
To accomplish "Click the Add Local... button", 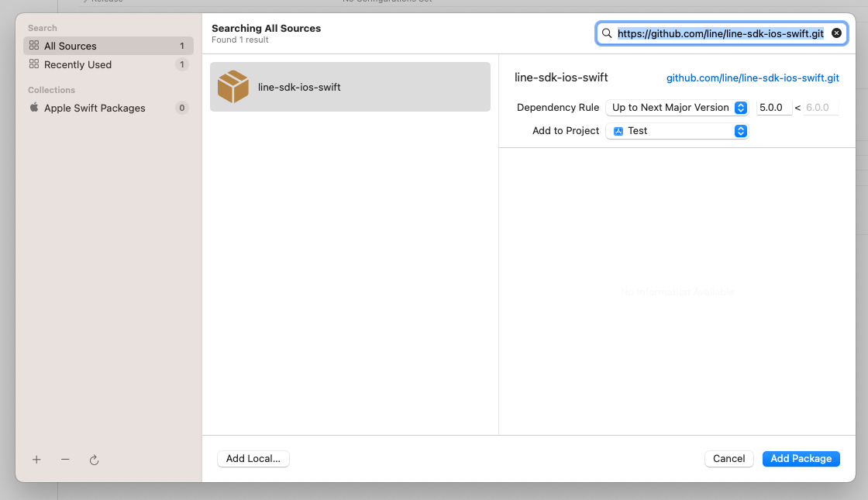I will pyautogui.click(x=253, y=458).
